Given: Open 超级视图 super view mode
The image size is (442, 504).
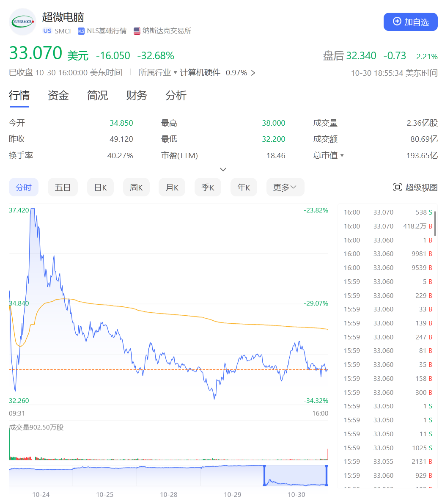Looking at the screenshot, I should (415, 187).
